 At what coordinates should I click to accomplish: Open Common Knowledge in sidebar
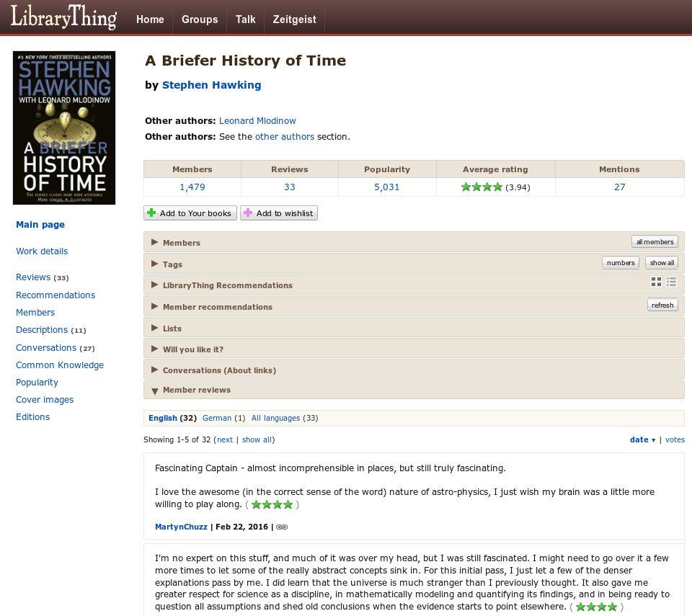click(60, 365)
